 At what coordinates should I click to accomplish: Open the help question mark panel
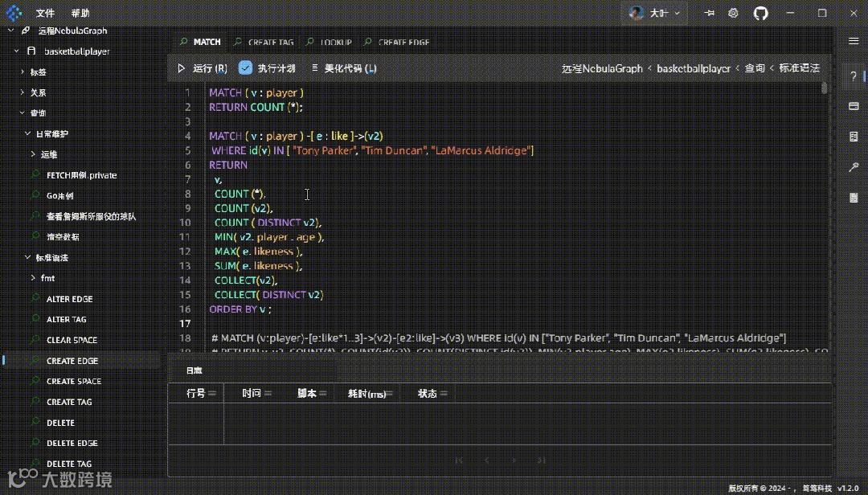tap(854, 76)
